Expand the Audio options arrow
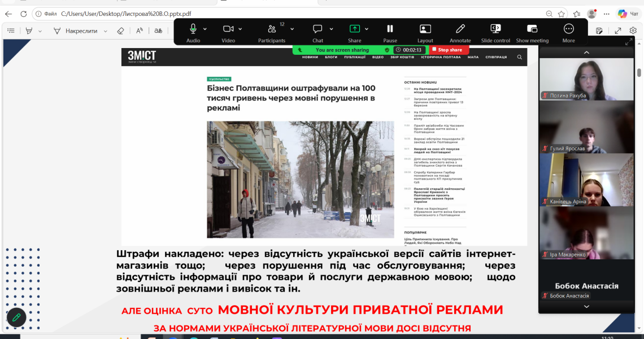 point(205,29)
